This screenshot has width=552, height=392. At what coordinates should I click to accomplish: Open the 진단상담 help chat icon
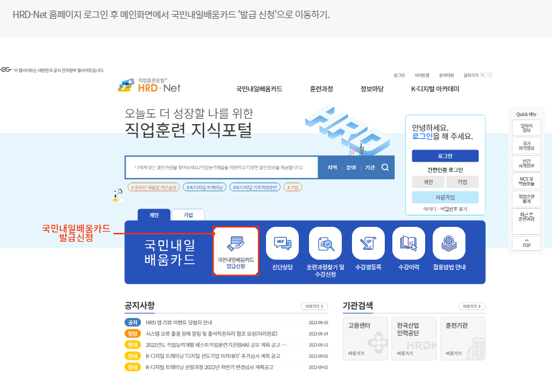[x=282, y=243]
